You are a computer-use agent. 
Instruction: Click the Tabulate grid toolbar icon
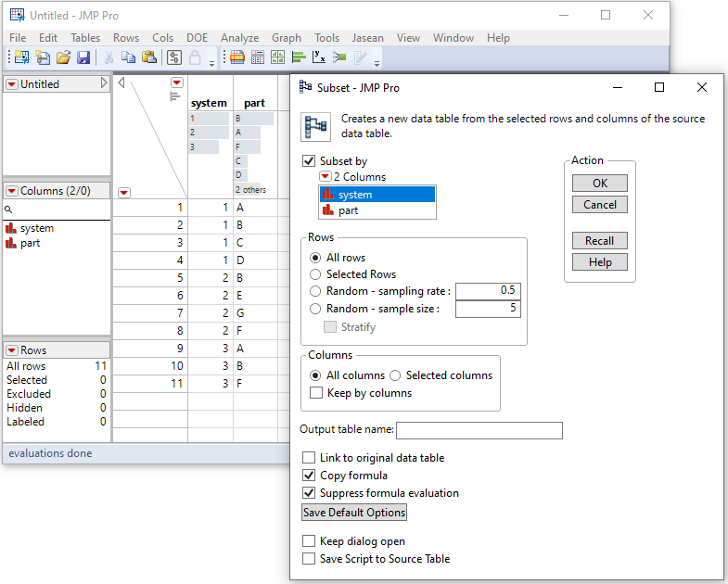257,57
